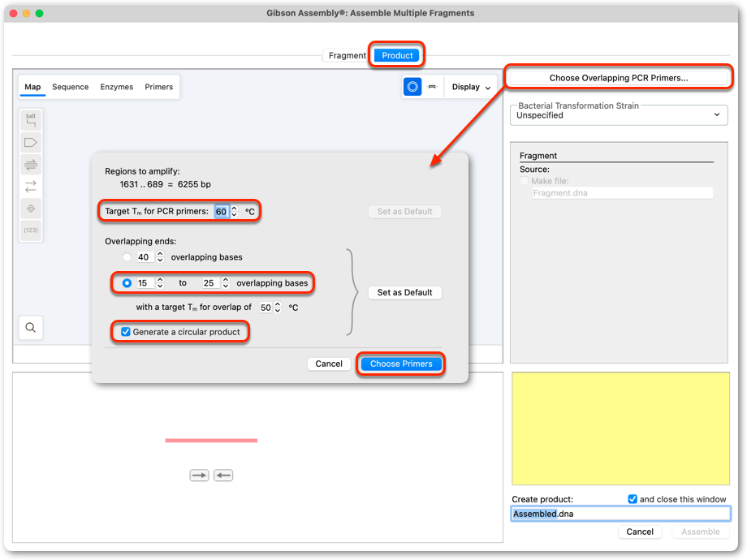Open the Display dropdown menu
Image resolution: width=747 pixels, height=560 pixels.
[x=471, y=87]
